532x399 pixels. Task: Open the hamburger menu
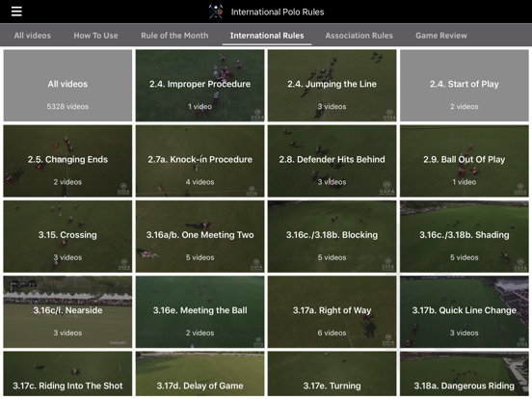coord(16,12)
